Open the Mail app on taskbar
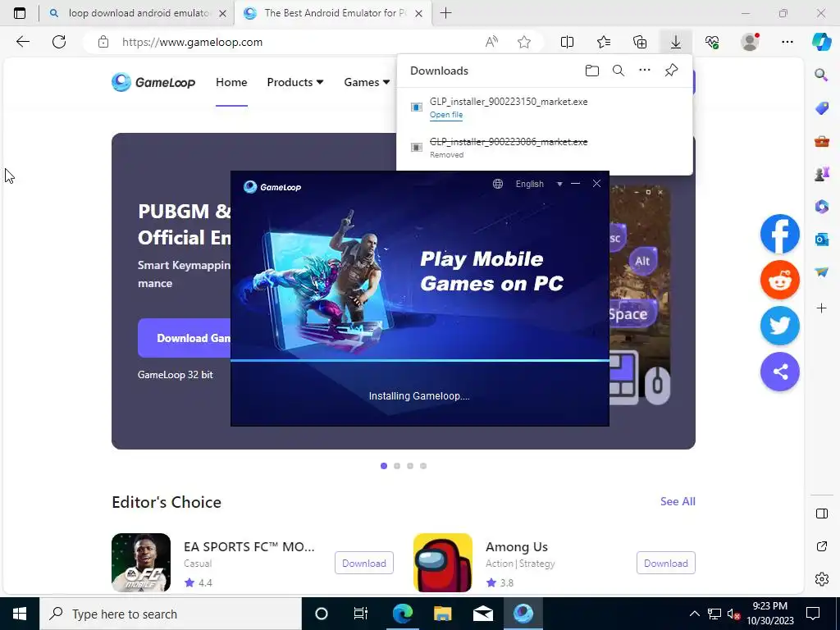Image resolution: width=840 pixels, height=630 pixels. pyautogui.click(x=482, y=614)
